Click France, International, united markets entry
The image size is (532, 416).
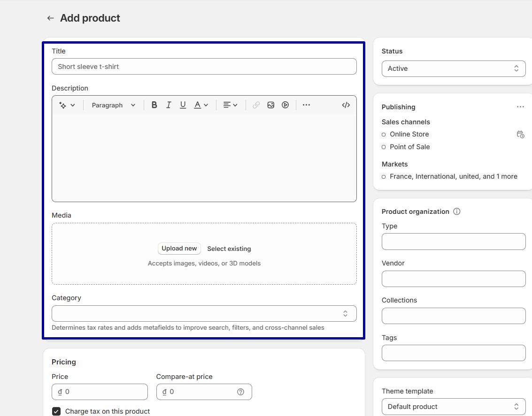pyautogui.click(x=453, y=176)
